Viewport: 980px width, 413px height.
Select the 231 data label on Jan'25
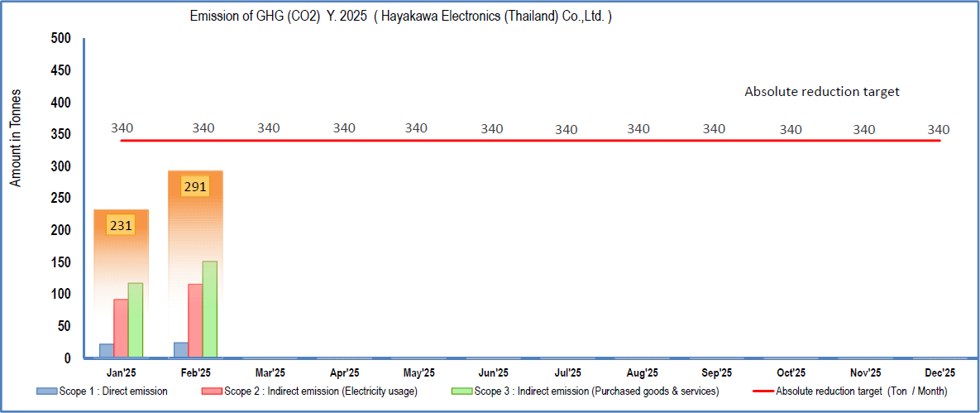point(121,225)
